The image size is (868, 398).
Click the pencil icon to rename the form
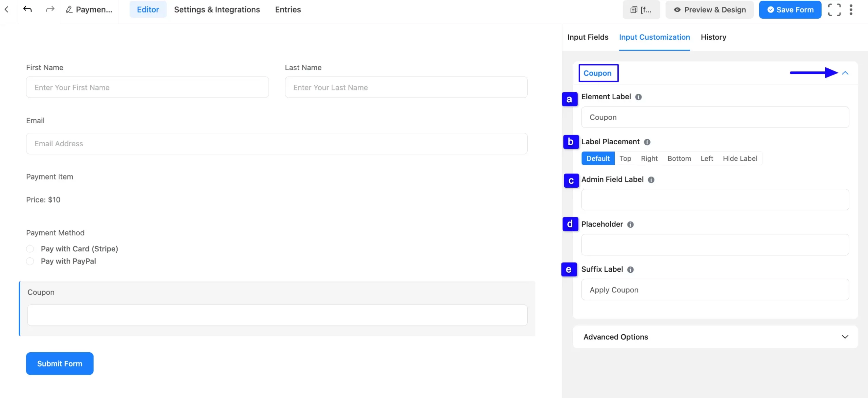pyautogui.click(x=69, y=9)
